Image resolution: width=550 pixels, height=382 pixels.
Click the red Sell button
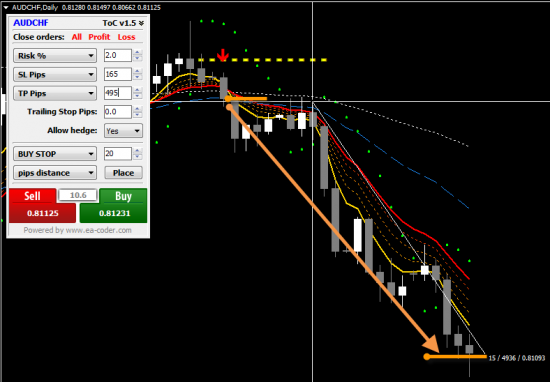click(32, 196)
